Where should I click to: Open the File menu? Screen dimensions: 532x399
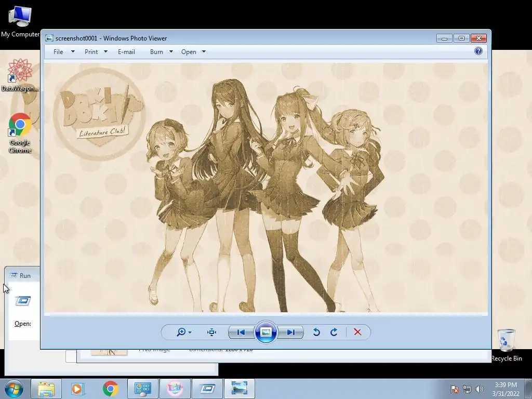tap(58, 52)
